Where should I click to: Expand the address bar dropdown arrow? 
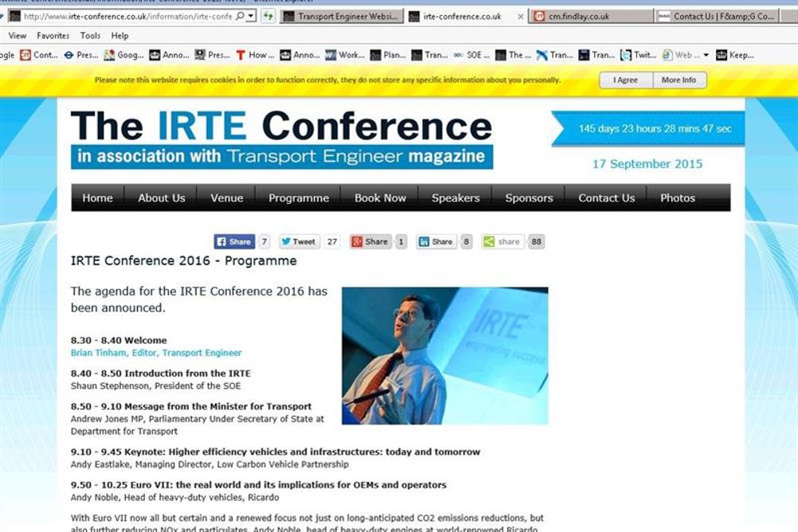tap(250, 16)
